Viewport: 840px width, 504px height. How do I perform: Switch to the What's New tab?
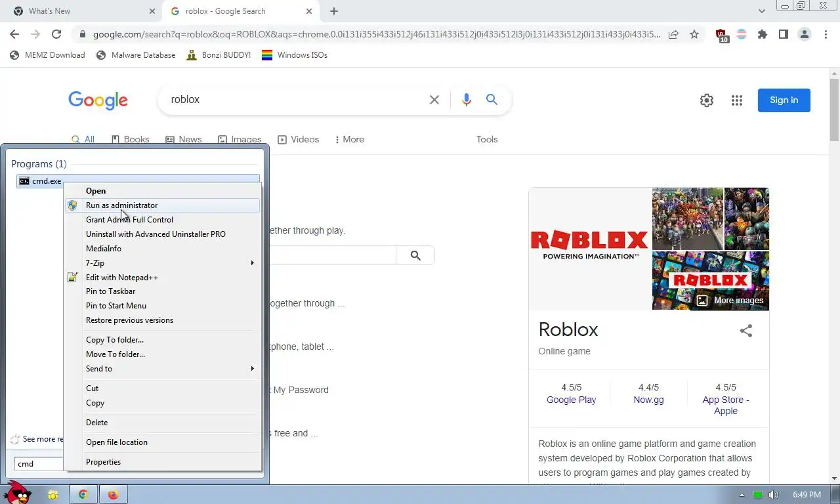click(x=82, y=11)
